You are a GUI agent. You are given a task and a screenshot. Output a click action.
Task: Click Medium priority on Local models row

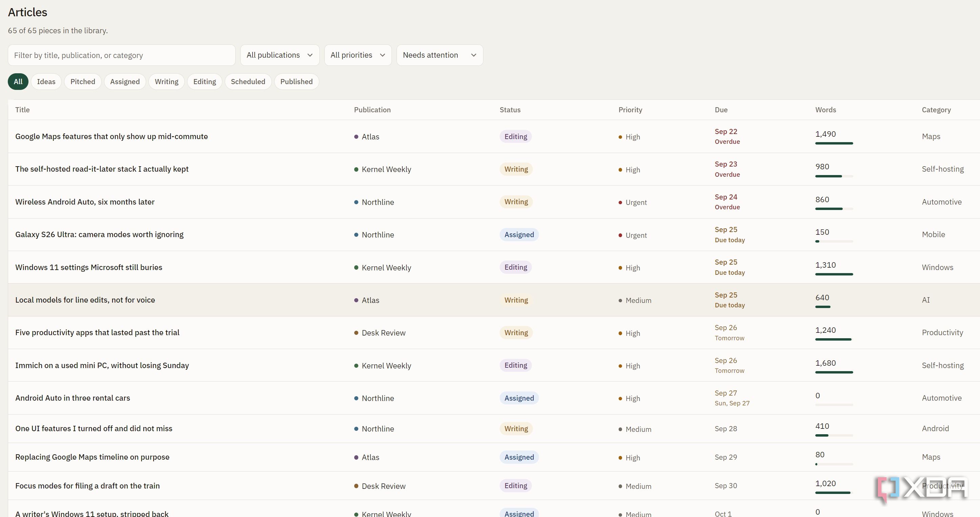click(635, 300)
